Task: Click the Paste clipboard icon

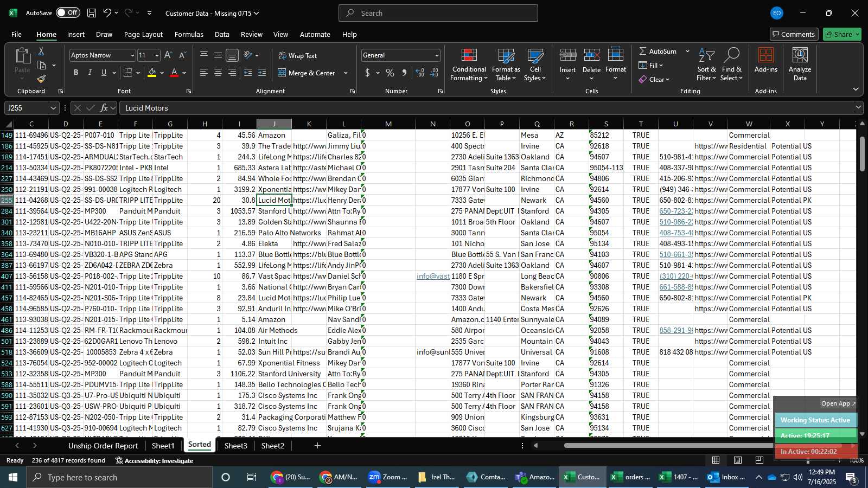Action: [22, 56]
